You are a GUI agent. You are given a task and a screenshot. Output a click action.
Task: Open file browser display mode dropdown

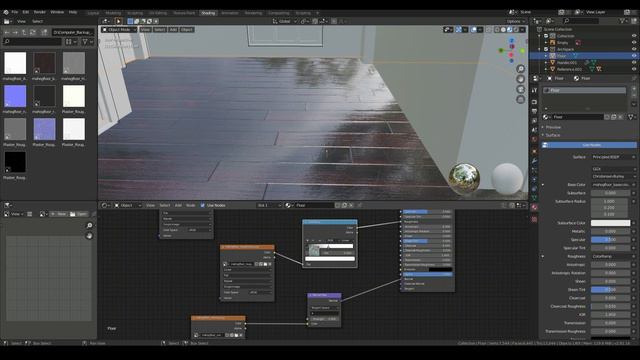71,41
